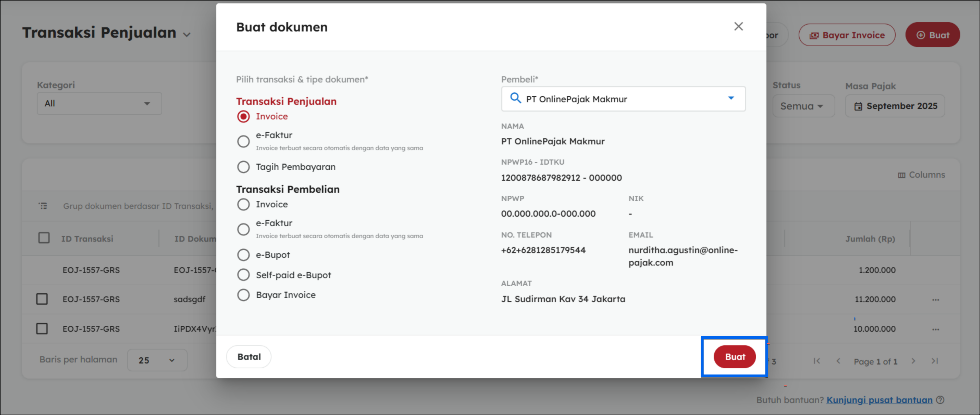Select e-Bupot radio option
The width and height of the screenshot is (980, 415).
coord(243,255)
